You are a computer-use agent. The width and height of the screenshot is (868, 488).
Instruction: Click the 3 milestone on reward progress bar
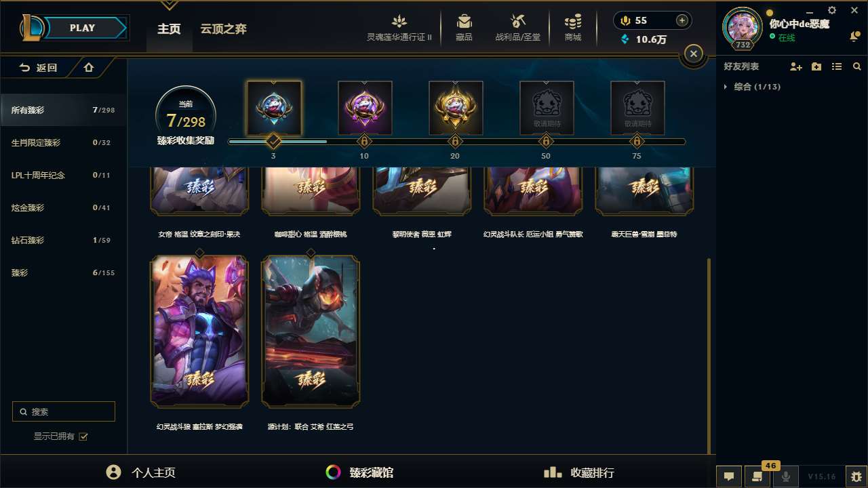(273, 142)
